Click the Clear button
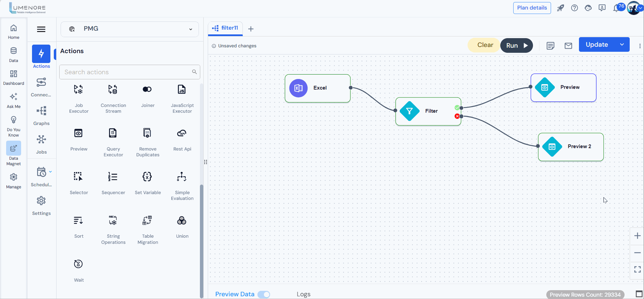This screenshot has width=644, height=299. click(x=485, y=45)
